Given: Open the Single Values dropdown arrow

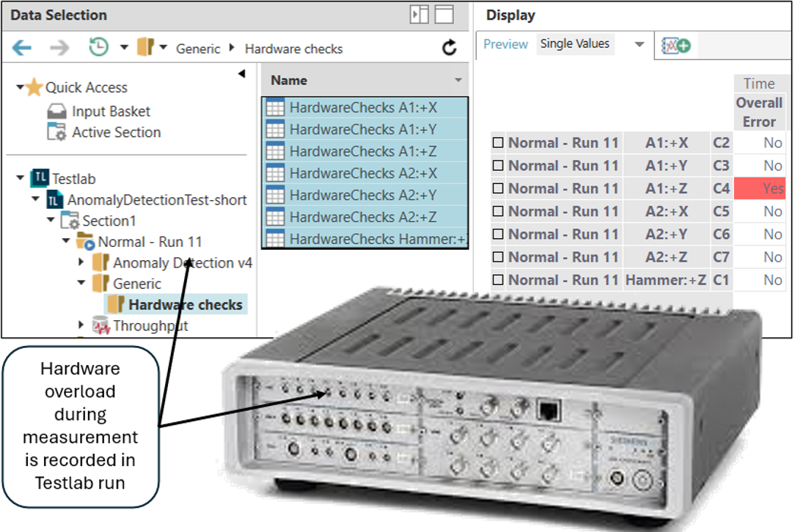Looking at the screenshot, I should (x=639, y=45).
